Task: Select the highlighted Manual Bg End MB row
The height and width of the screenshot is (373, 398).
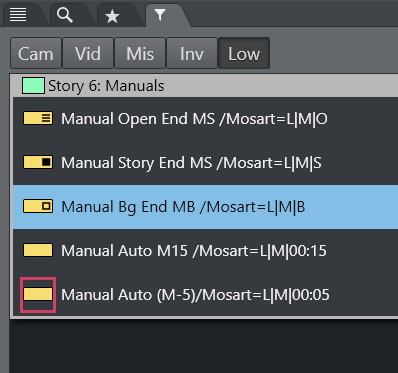Action: pyautogui.click(x=206, y=207)
